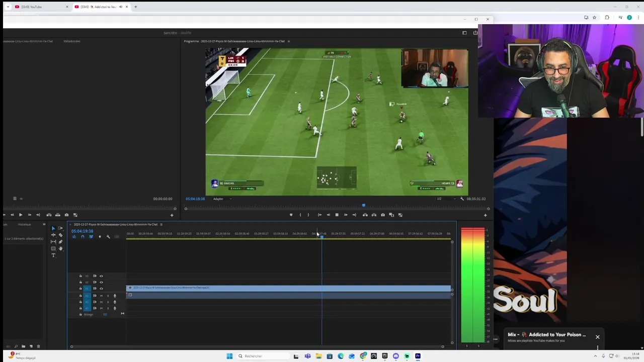
Task: Click the Rechercher taskbar search box
Action: pyautogui.click(x=262, y=356)
